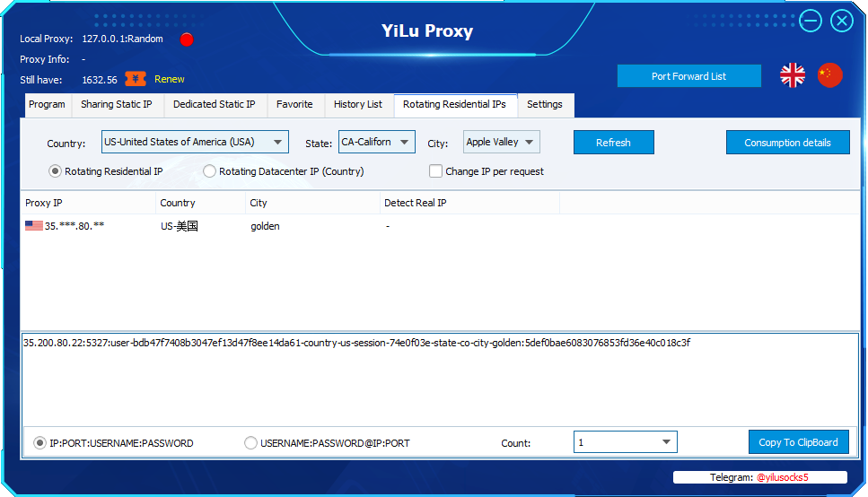The width and height of the screenshot is (868, 497).
Task: Open the City dropdown showing Apple Valley
Action: point(529,142)
